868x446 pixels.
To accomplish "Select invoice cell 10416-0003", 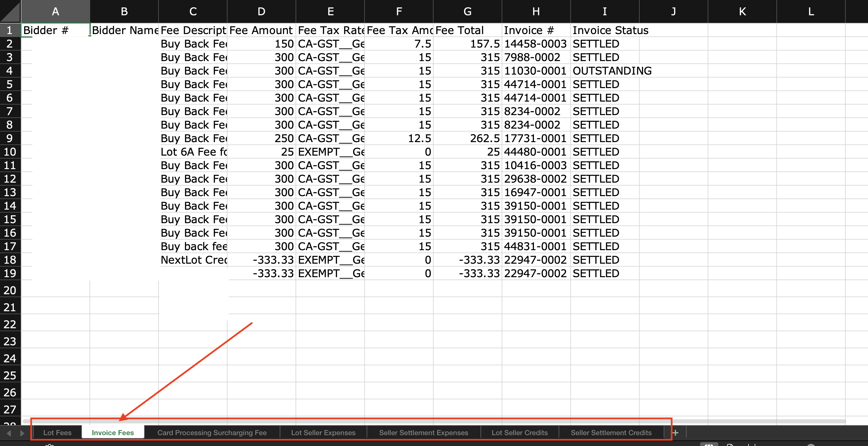I will pyautogui.click(x=536, y=166).
